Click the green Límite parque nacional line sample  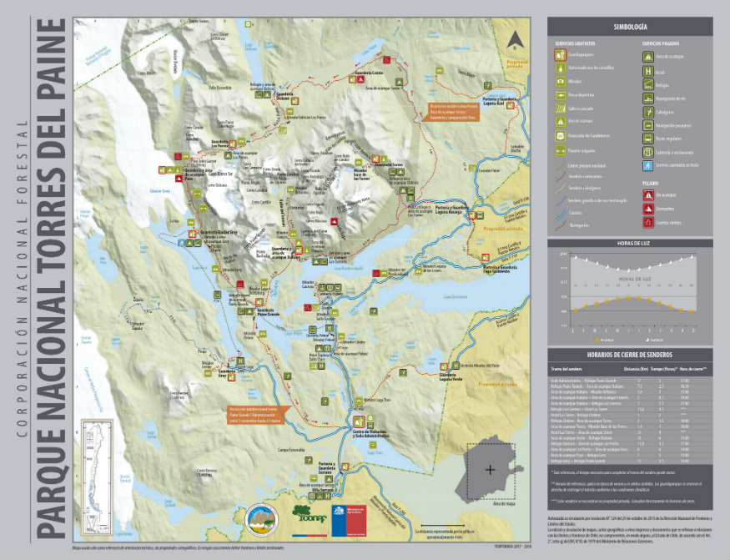click(x=560, y=165)
